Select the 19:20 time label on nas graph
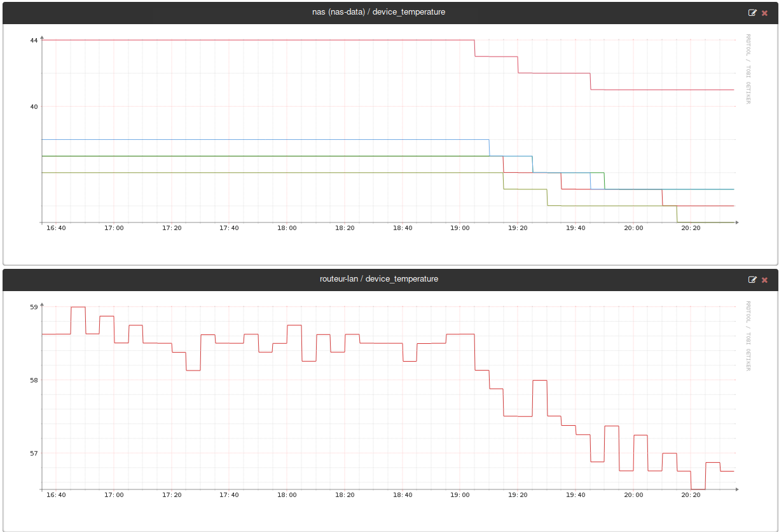Screen dimensions: 779x532 518,228
